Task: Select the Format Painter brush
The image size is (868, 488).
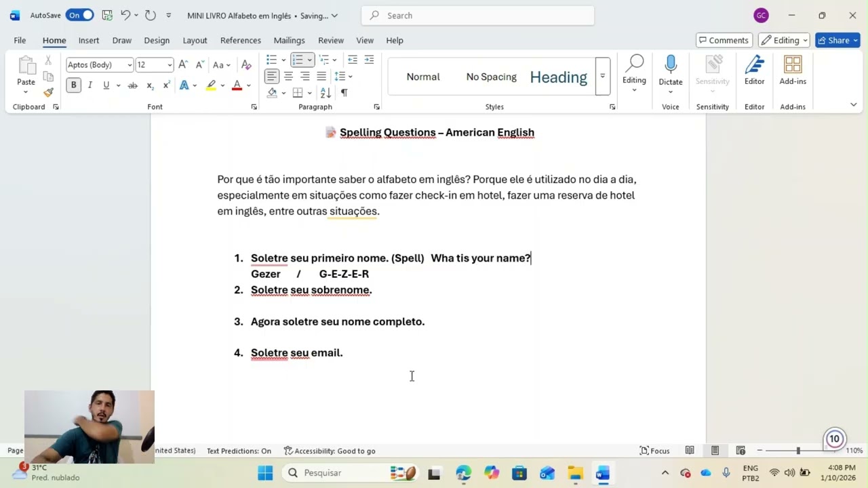Action: 48,93
